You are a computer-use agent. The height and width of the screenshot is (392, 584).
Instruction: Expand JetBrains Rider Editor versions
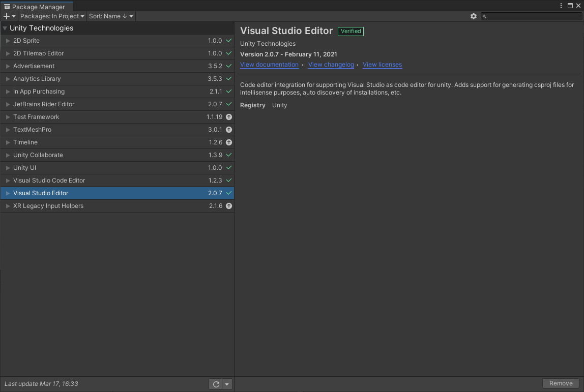(8, 104)
